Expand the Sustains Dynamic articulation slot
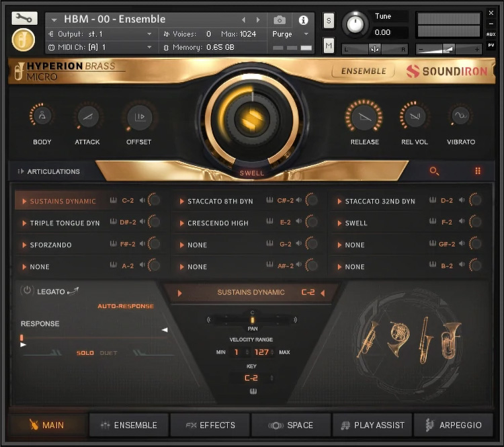Image resolution: width=504 pixels, height=447 pixels. [x=24, y=201]
